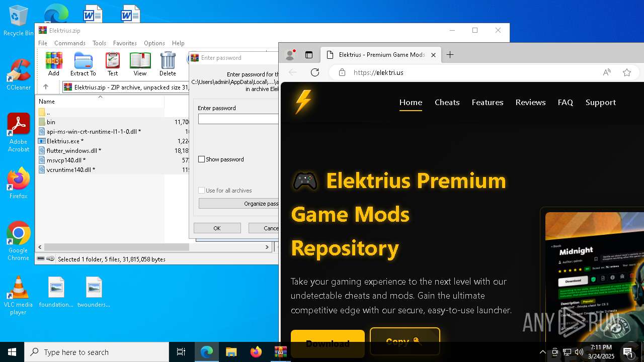Open WinRAR Commands menu
Screen dimensions: 644x362
click(x=70, y=43)
